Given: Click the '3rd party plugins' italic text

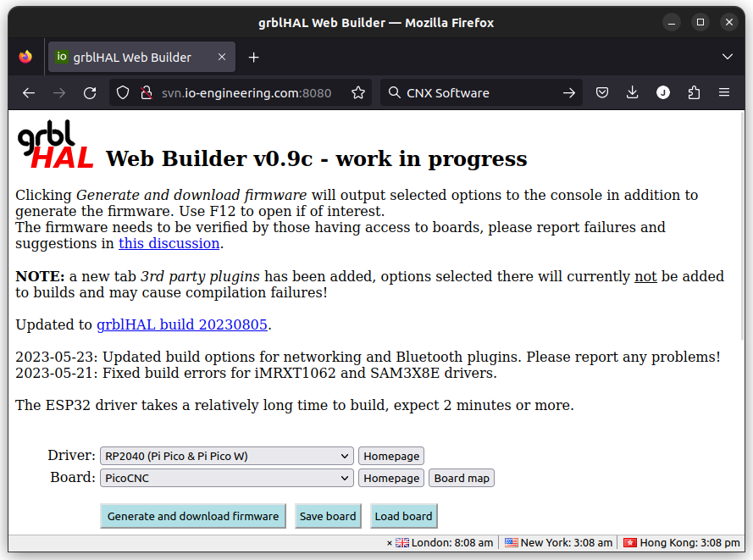Looking at the screenshot, I should (200, 277).
